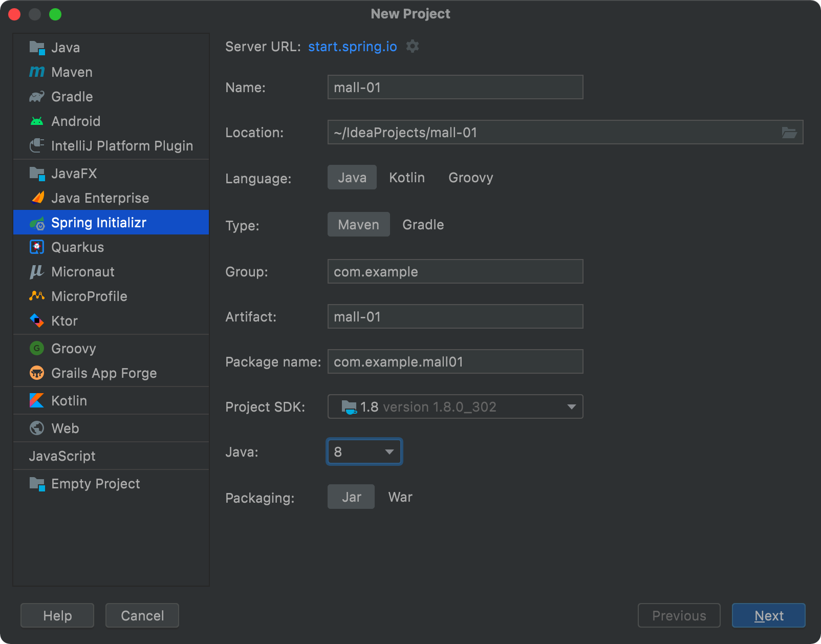Click the Previous button
The height and width of the screenshot is (644, 821).
tap(679, 615)
